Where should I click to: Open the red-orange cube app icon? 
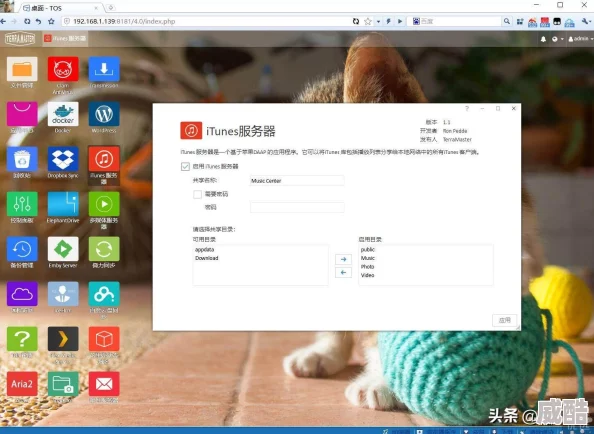(104, 339)
